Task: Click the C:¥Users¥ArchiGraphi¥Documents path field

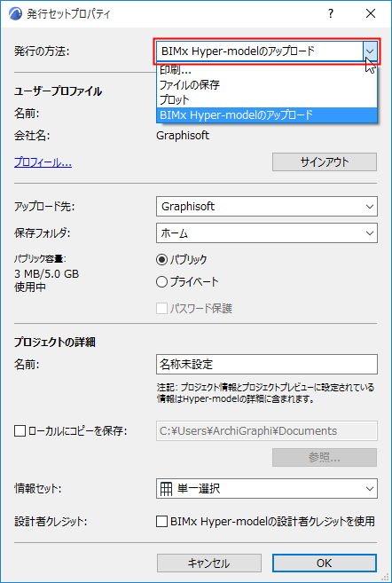Action: (x=267, y=431)
